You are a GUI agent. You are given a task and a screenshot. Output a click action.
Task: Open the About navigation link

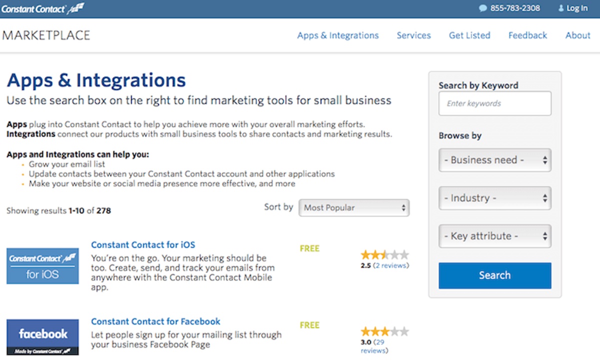[577, 35]
